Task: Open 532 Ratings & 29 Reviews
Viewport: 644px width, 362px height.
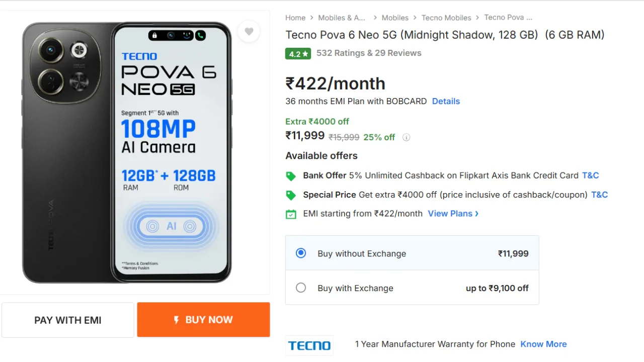Action: tap(369, 53)
